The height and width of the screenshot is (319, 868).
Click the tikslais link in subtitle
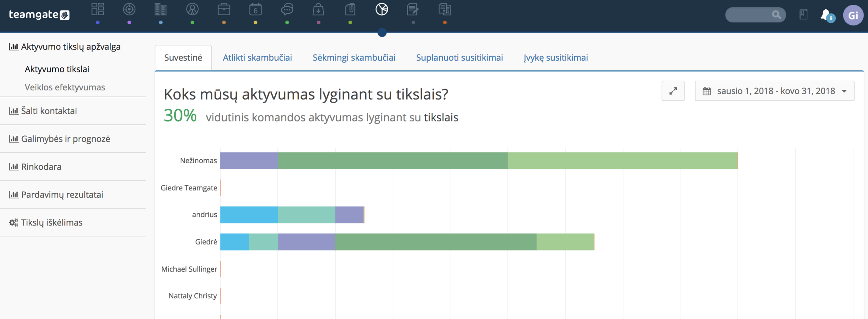pos(441,118)
